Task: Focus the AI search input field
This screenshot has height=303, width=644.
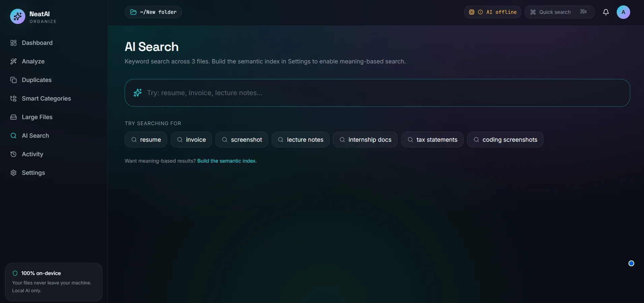Action: tap(377, 93)
